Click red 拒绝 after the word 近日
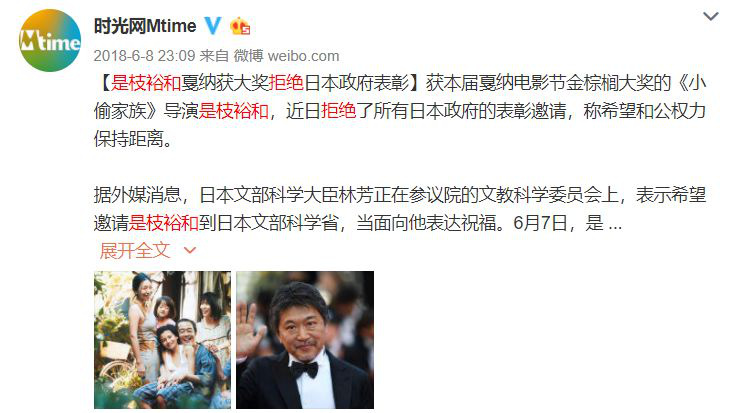Viewport: 733px width, 413px height. (339, 111)
